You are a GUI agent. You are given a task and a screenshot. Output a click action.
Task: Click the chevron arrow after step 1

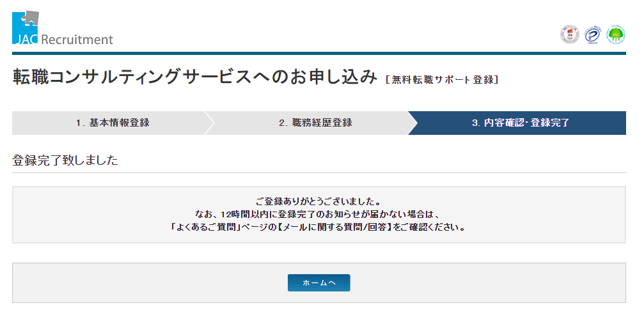tap(210, 123)
